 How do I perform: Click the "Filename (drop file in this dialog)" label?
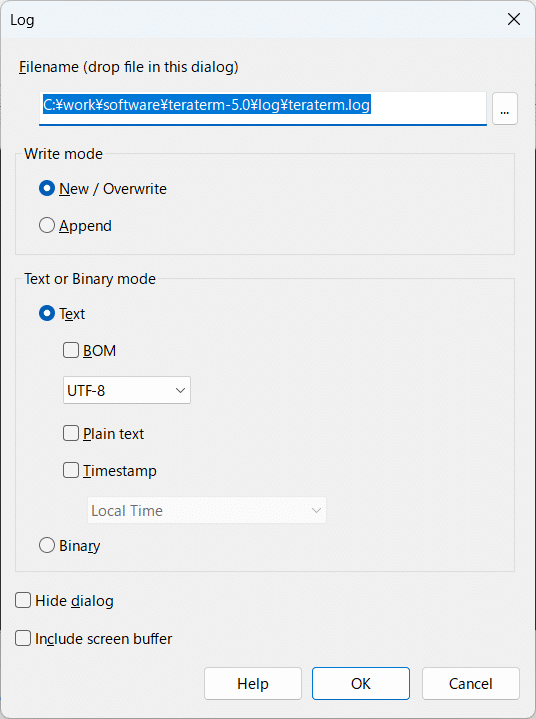pyautogui.click(x=129, y=67)
